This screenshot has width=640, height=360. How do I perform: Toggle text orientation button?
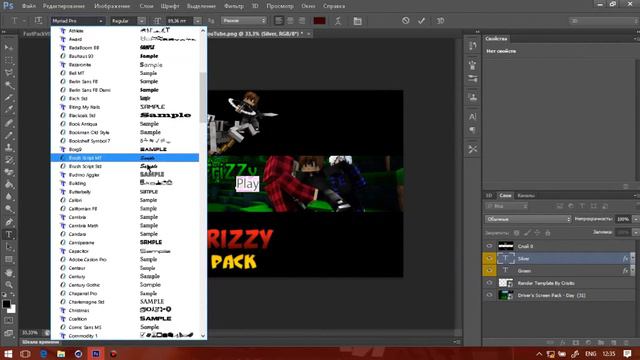(38, 20)
